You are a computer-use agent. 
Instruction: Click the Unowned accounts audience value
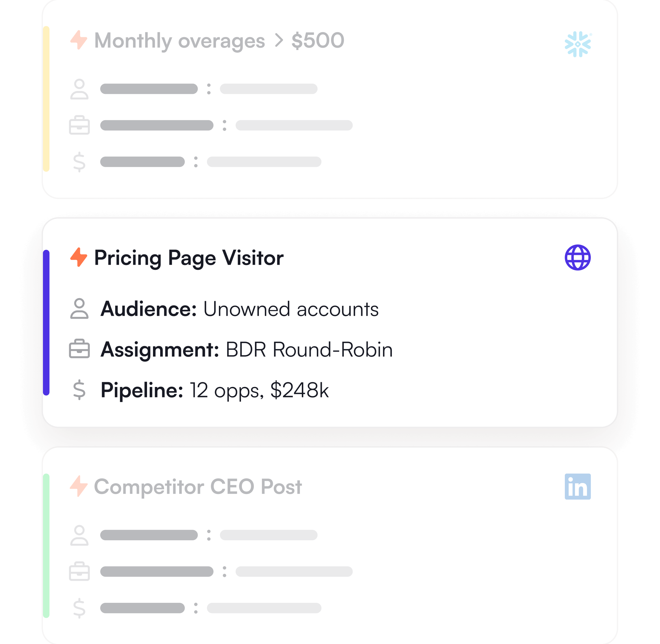point(291,309)
